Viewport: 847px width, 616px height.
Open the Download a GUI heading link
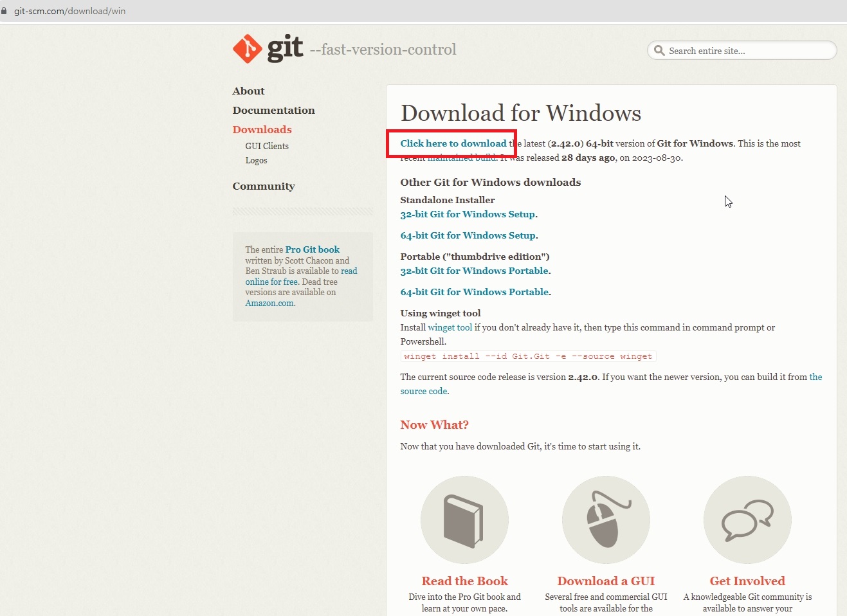606,581
